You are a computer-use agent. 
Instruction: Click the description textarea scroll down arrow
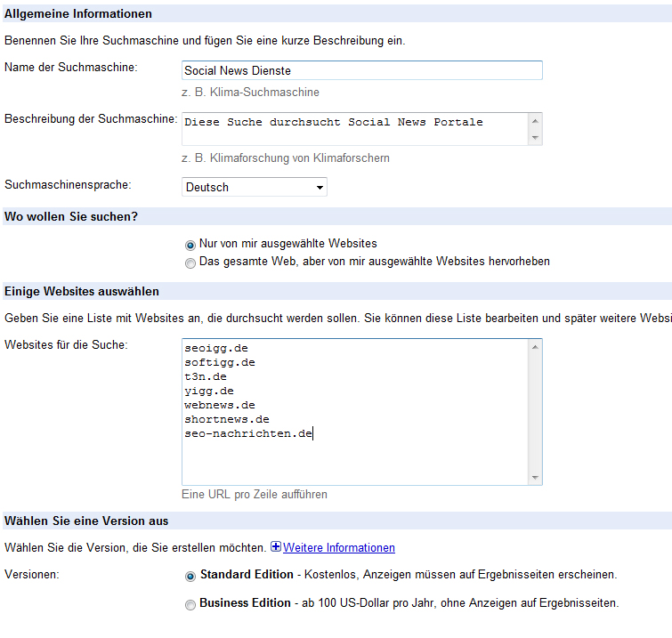point(535,138)
